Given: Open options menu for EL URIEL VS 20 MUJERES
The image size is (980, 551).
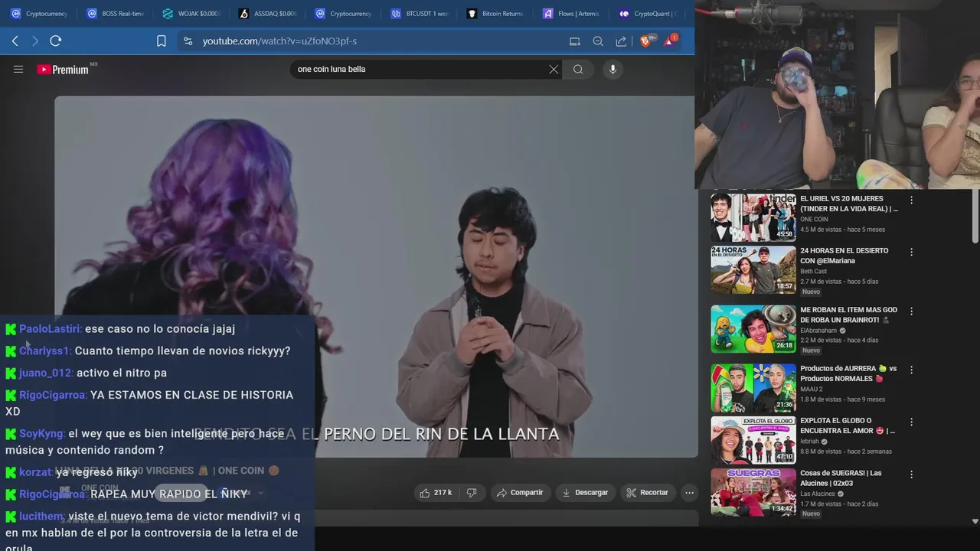Looking at the screenshot, I should pyautogui.click(x=911, y=200).
